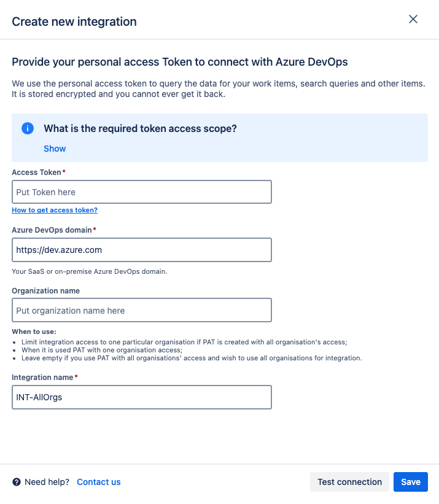
Task: Open the Contact us link
Action: [98, 482]
